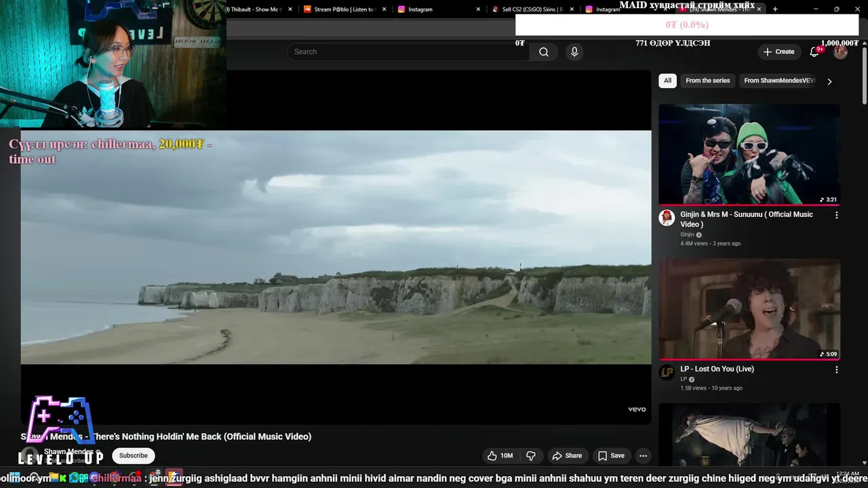Screen dimensions: 868x488
Task: Open the third recommended video thumbnail
Action: [749, 435]
